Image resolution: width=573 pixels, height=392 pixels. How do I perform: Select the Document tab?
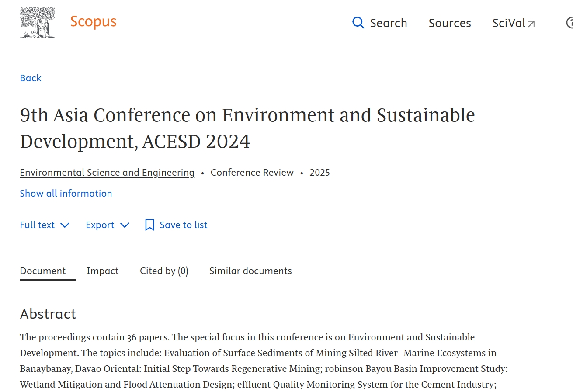pos(43,271)
